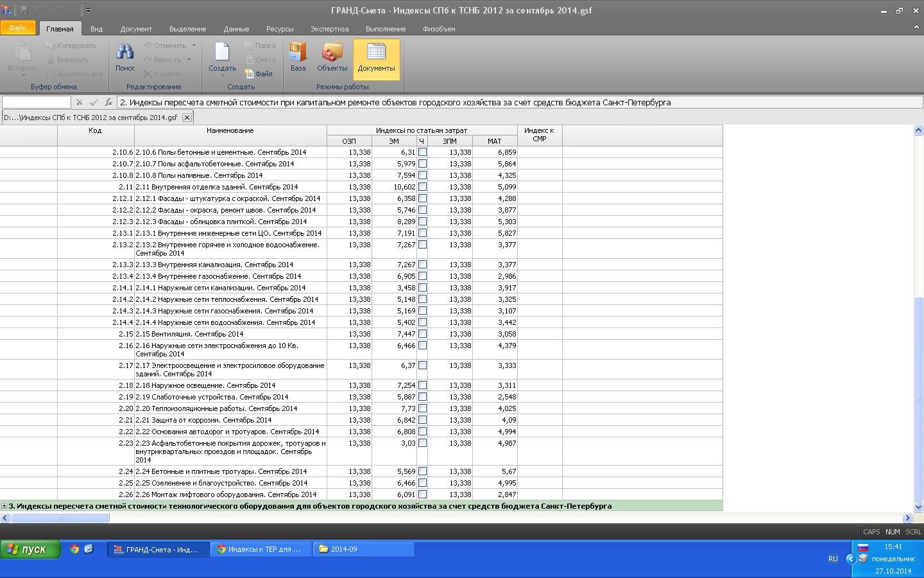Toggle the Ч checkbox for 2.15 Вентиляция

point(422,334)
